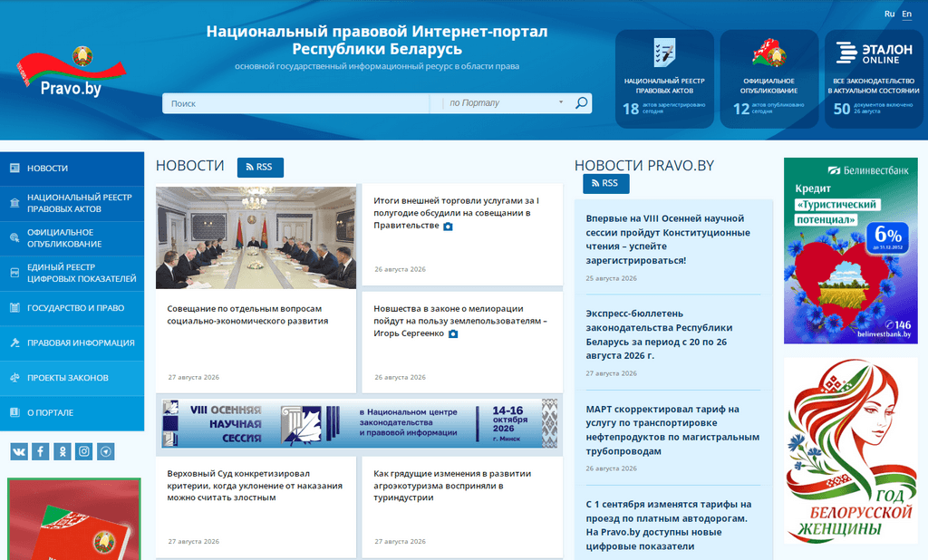This screenshot has width=928, height=560.
Task: Open Как грядущие изменения агроэкотуризма article
Action: tap(452, 486)
